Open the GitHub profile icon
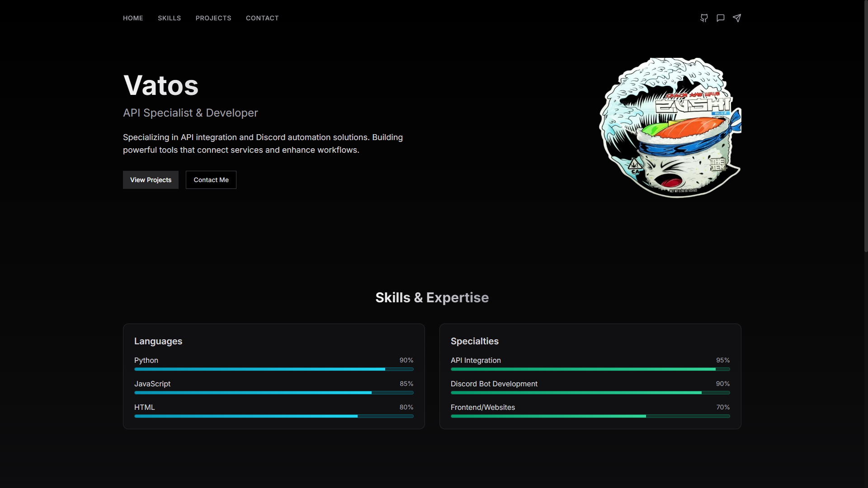The height and width of the screenshot is (488, 868). tap(704, 18)
